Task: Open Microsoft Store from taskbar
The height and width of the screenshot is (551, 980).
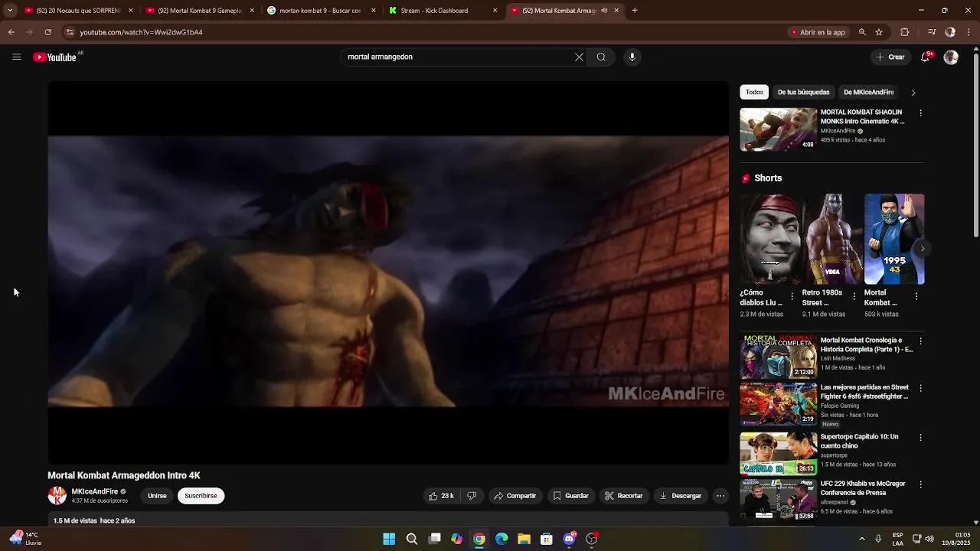Action: tap(547, 539)
